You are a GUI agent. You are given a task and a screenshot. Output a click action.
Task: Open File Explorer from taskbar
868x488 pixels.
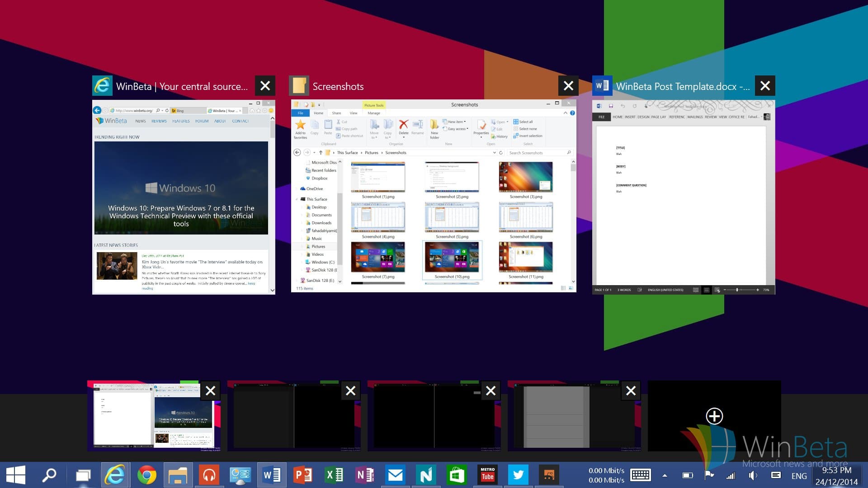tap(178, 475)
